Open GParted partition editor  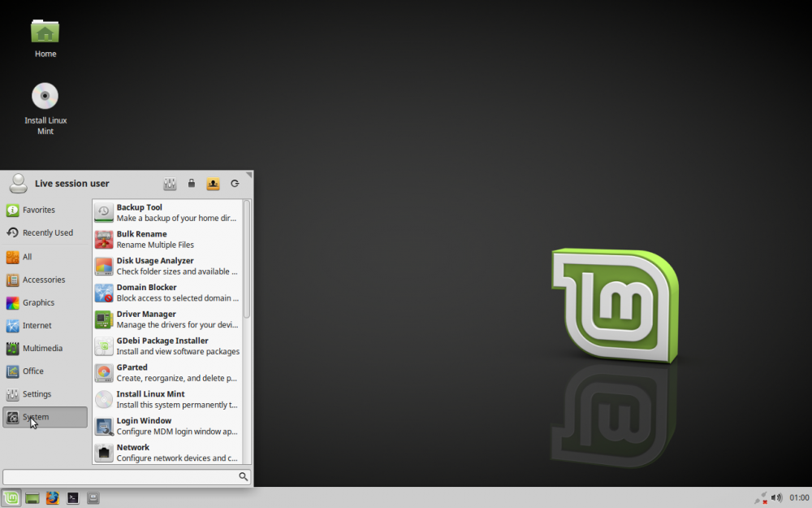point(167,373)
